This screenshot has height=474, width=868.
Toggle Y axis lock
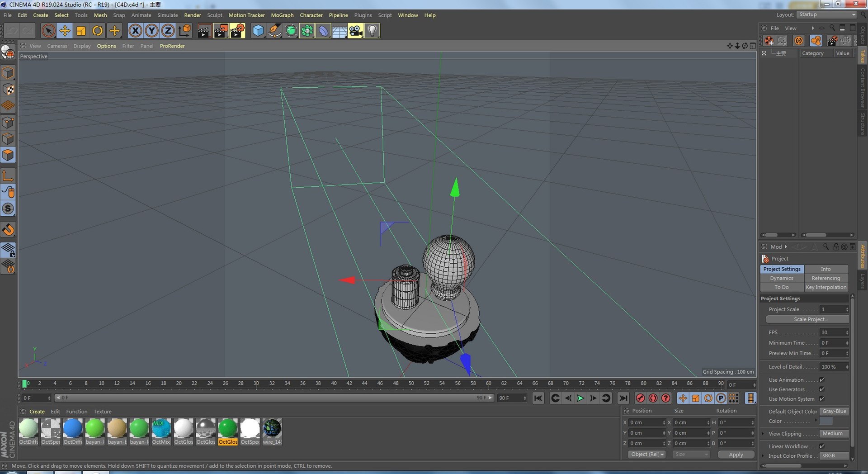151,31
